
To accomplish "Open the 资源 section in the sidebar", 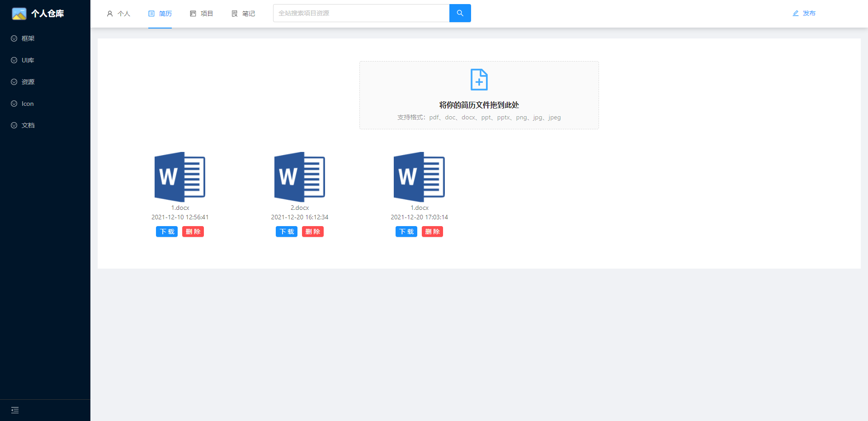I will pyautogui.click(x=27, y=82).
